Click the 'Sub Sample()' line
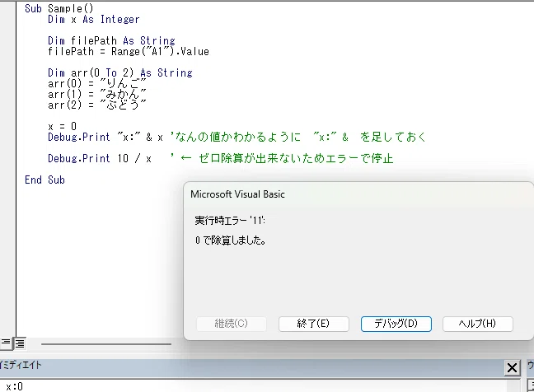 [59, 8]
